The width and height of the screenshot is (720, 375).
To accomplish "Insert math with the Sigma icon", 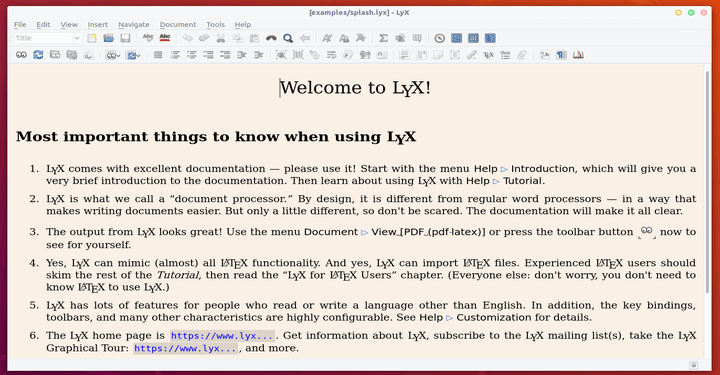I will (383, 38).
